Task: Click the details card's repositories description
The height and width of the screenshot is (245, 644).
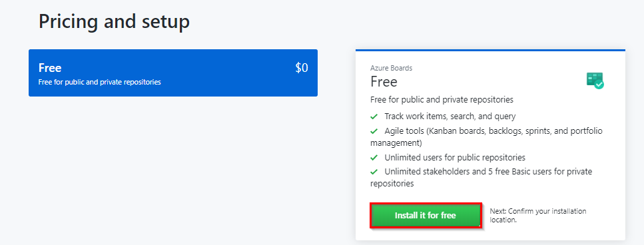Action: pyautogui.click(x=442, y=100)
